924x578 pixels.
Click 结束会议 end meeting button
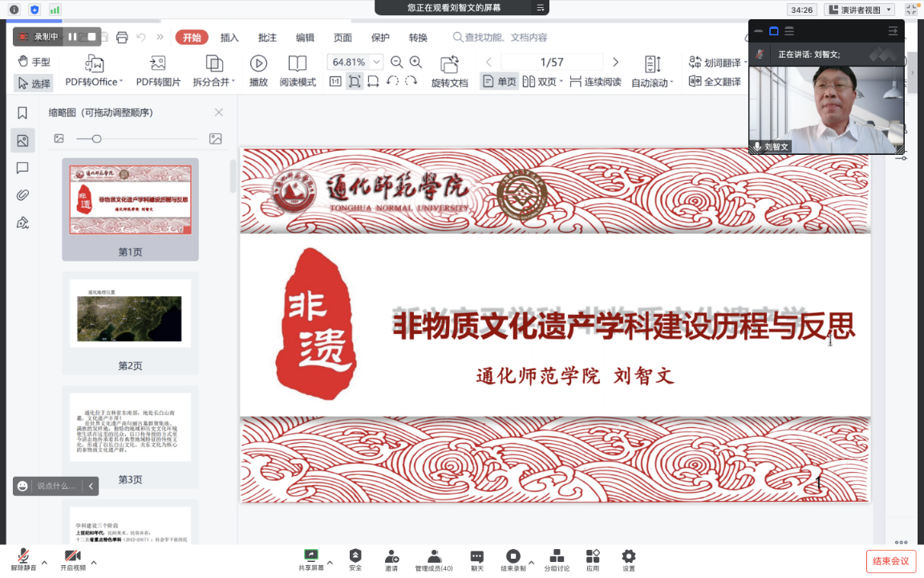coord(891,561)
